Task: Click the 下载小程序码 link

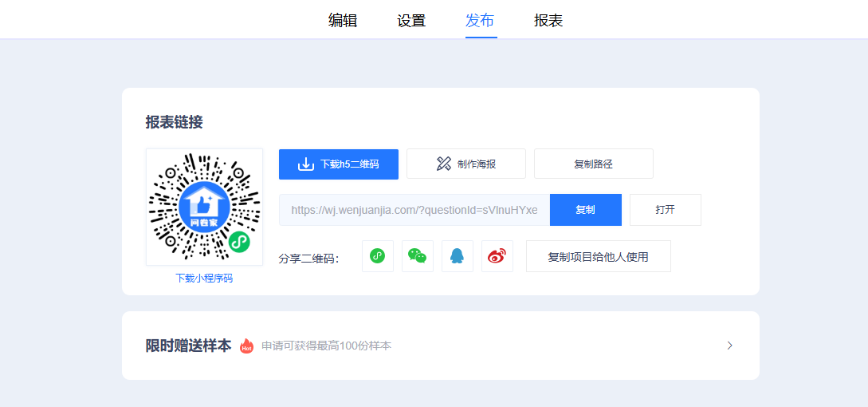Action: click(x=204, y=279)
